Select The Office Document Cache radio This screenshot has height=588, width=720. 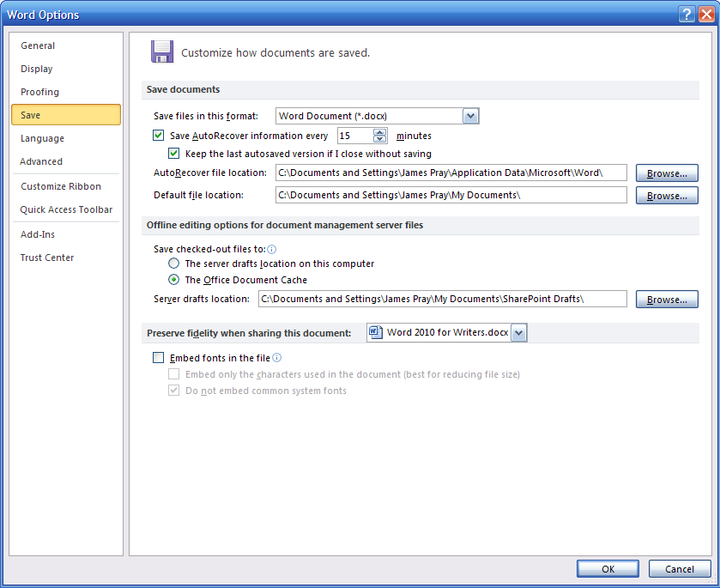173,279
